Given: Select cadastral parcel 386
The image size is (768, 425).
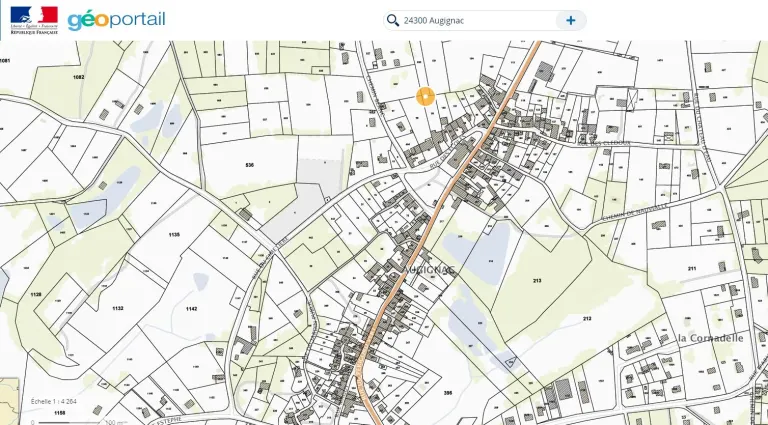Looking at the screenshot, I should click(x=448, y=393).
